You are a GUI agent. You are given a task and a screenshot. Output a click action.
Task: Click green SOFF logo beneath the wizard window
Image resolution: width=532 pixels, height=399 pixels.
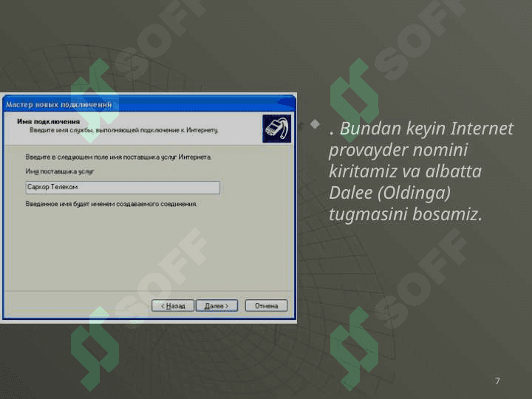(95, 347)
